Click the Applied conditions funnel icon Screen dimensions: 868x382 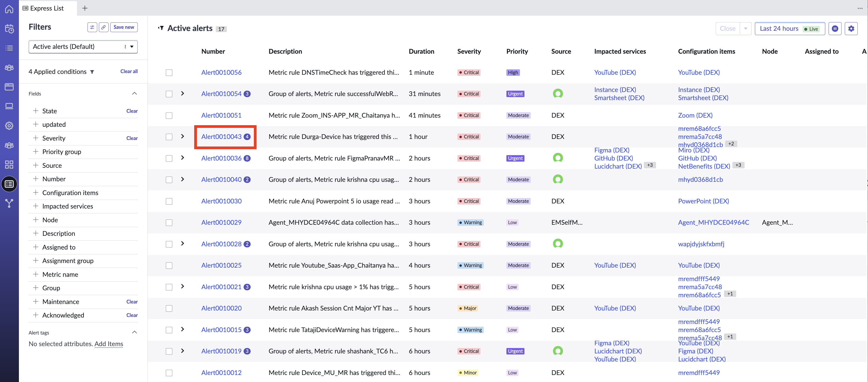tap(92, 72)
